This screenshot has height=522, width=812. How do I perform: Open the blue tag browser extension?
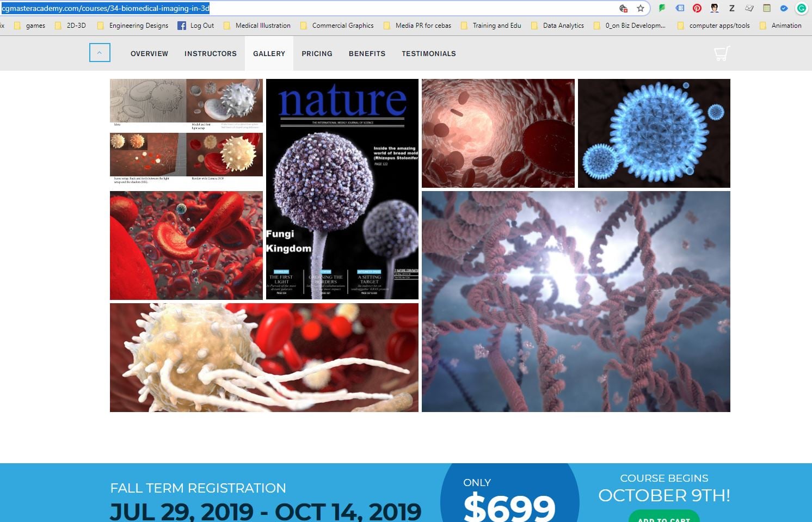(x=680, y=8)
